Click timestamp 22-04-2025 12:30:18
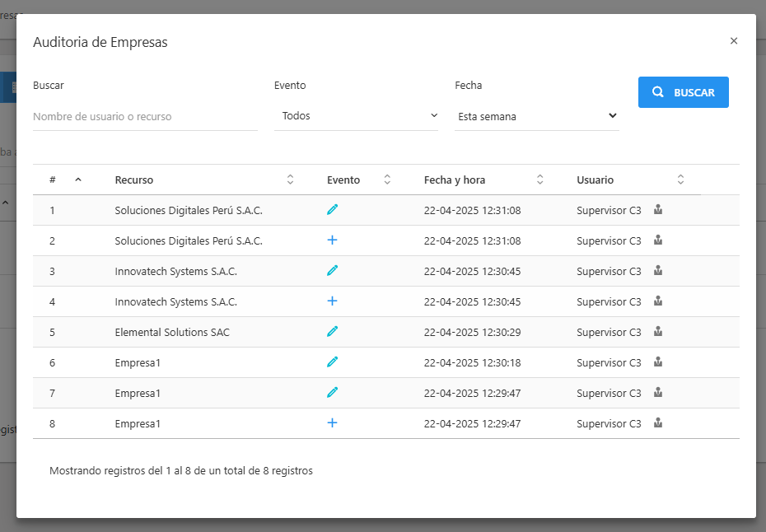This screenshot has width=766, height=532. (473, 363)
